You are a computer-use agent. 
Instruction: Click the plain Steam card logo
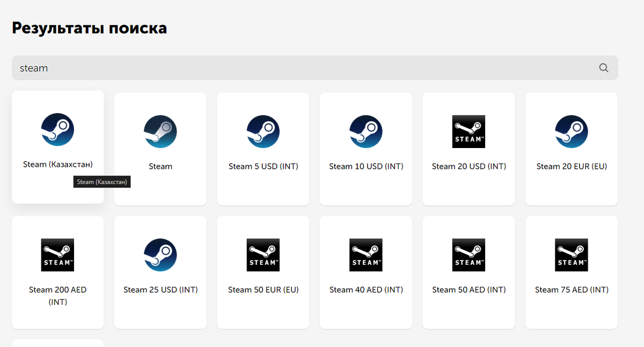point(160,132)
